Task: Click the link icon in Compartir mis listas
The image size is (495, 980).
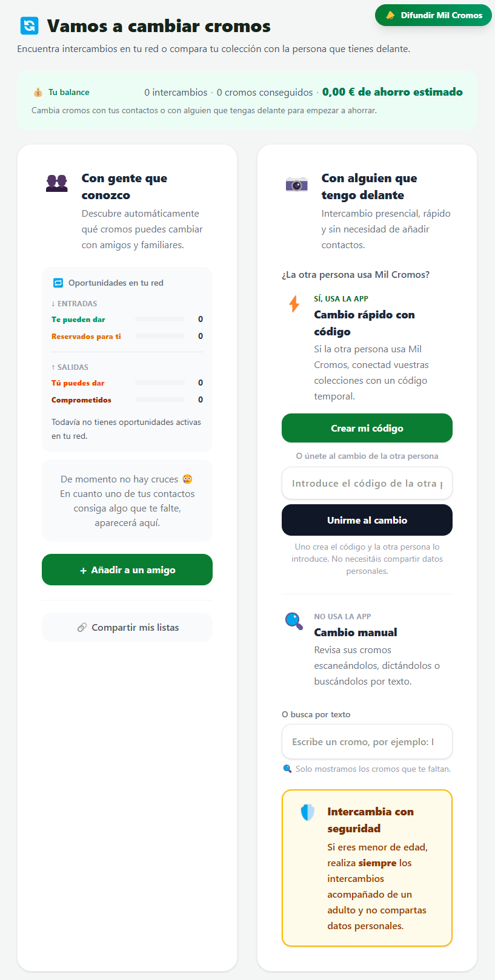Action: [82, 628]
